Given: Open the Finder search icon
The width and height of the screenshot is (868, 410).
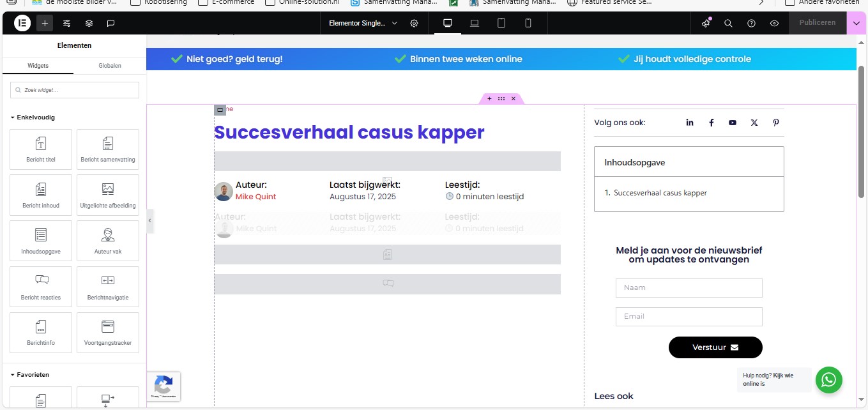Looking at the screenshot, I should coord(728,23).
